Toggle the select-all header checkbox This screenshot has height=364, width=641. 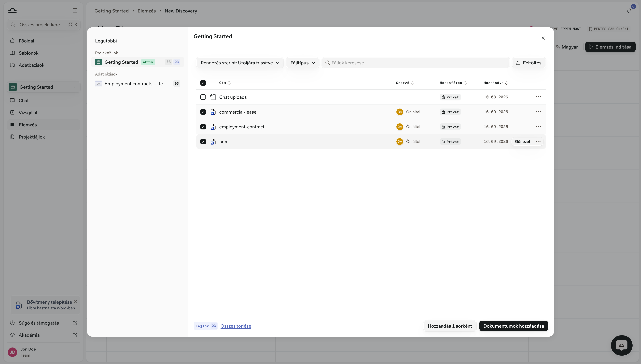coord(203,83)
